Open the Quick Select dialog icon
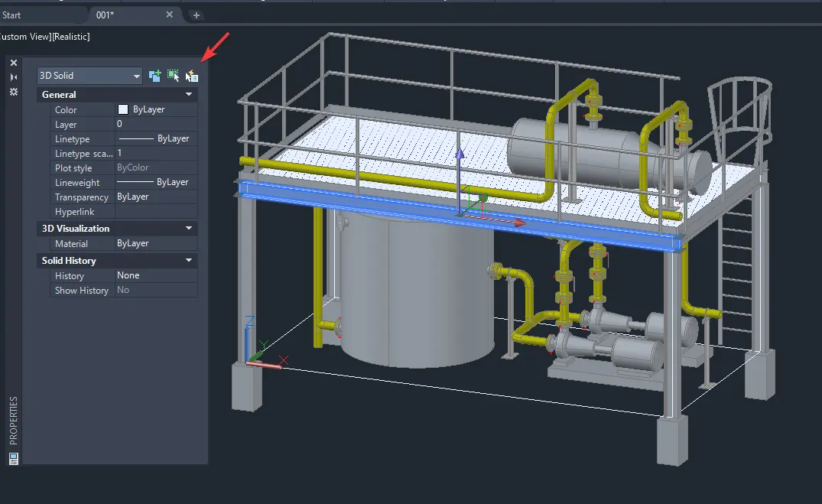The width and height of the screenshot is (822, 504). pyautogui.click(x=191, y=75)
